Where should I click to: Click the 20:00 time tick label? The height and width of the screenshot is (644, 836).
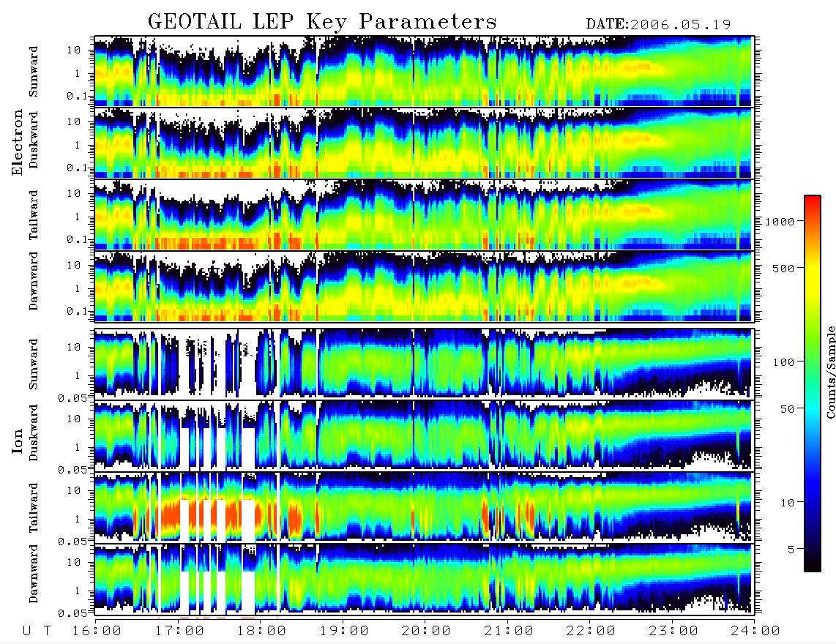pyautogui.click(x=426, y=631)
